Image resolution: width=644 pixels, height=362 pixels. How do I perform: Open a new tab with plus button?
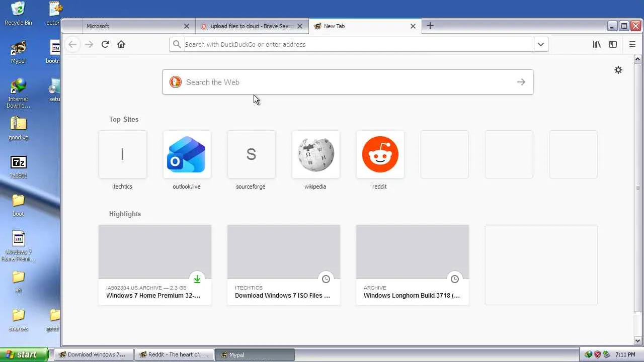tap(430, 26)
